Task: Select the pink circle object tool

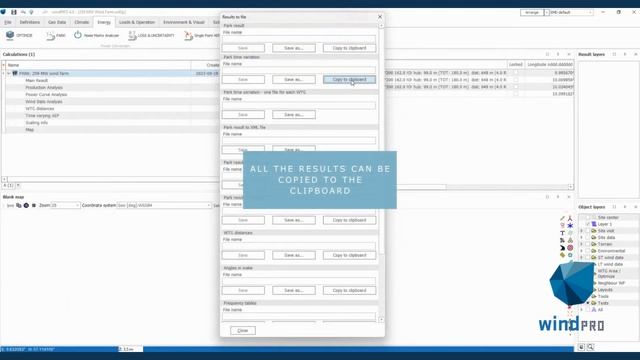Action: pyautogui.click(x=570, y=248)
